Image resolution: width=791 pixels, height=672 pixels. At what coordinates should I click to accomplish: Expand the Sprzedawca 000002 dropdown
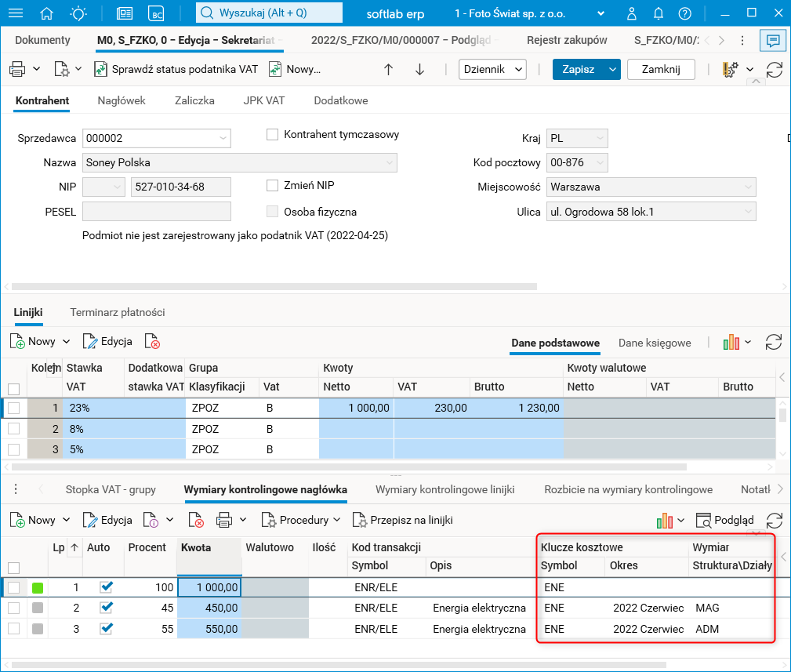click(223, 138)
